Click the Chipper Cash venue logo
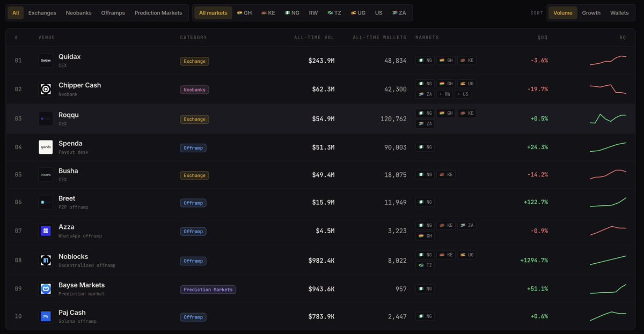Viewport: 644px width, 334px height. click(46, 89)
